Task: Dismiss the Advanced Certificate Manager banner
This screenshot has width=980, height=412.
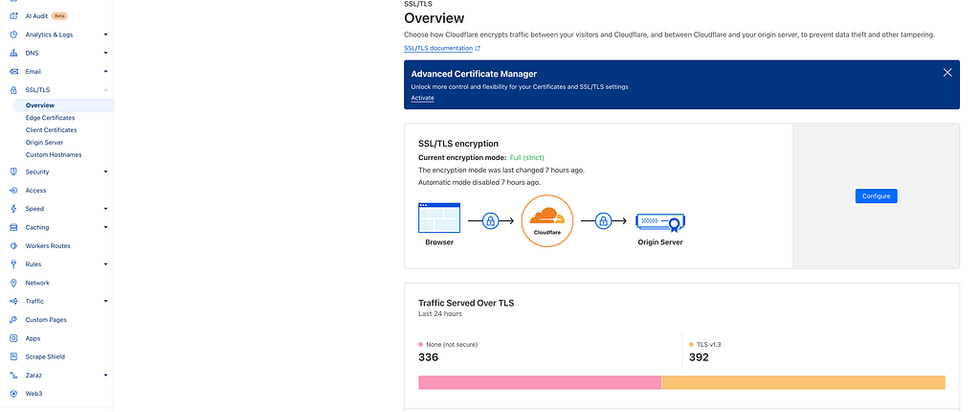Action: click(x=947, y=73)
